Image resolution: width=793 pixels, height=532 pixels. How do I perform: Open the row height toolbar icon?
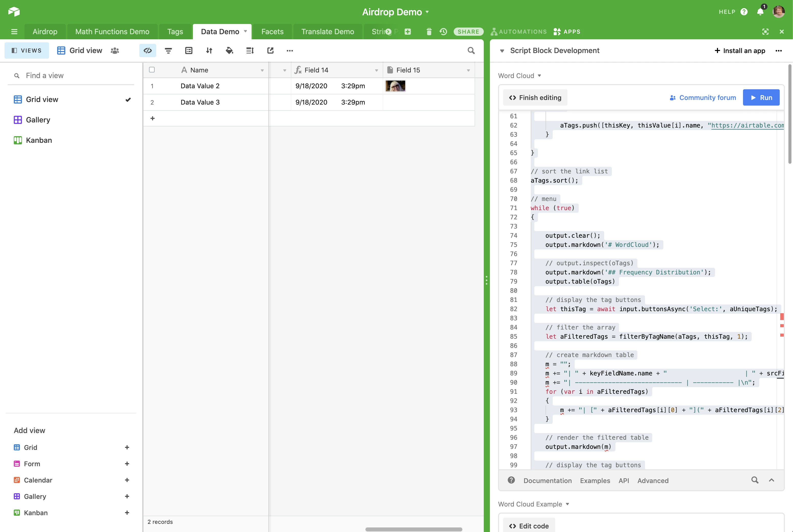(250, 50)
